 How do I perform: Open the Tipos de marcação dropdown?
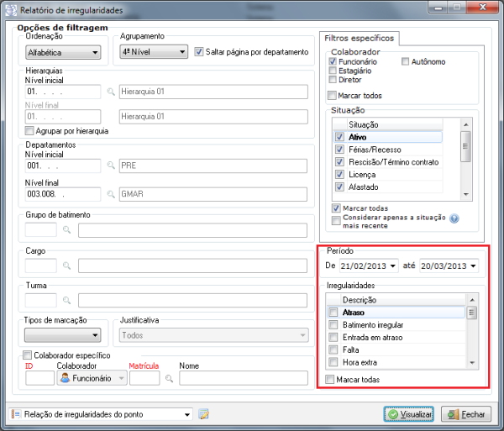point(63,335)
